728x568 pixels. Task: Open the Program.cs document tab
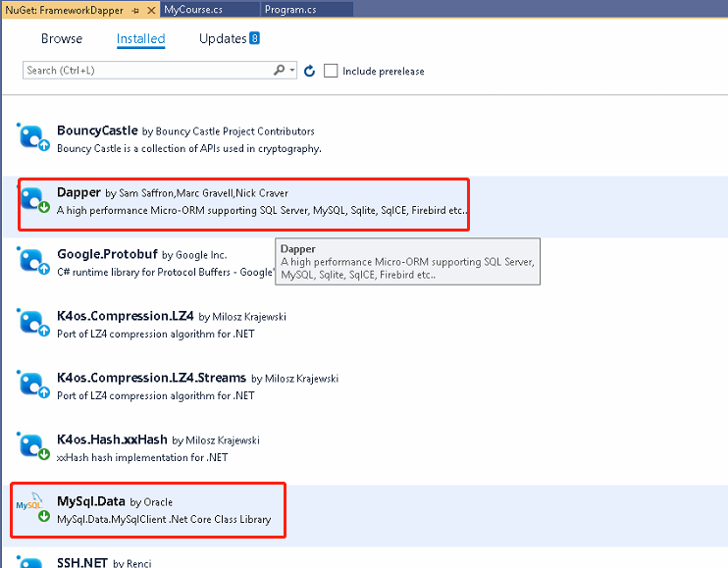click(x=307, y=9)
